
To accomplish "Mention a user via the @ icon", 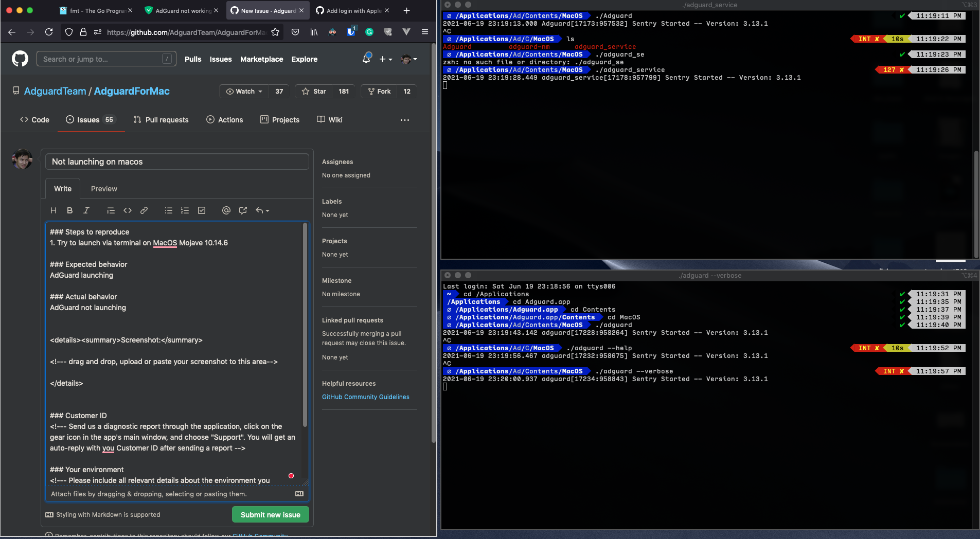I will point(226,210).
